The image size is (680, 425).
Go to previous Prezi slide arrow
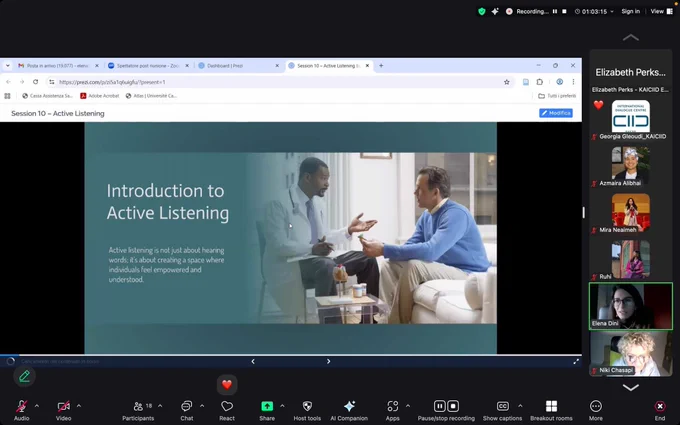253,361
